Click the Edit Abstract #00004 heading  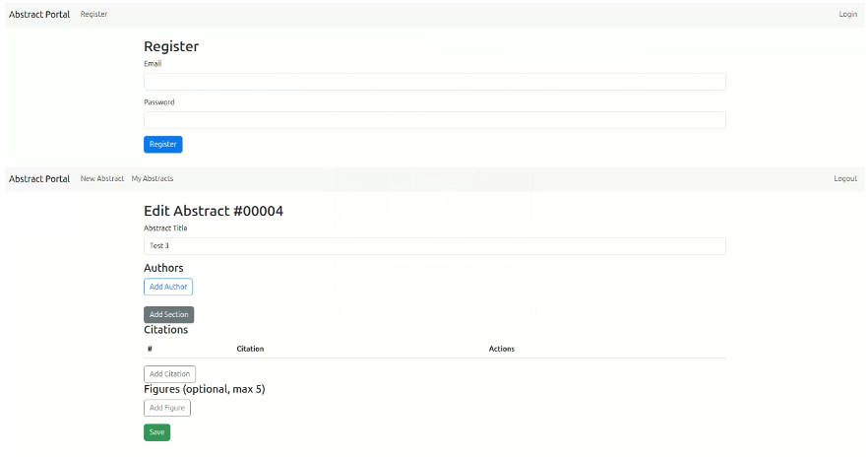214,211
